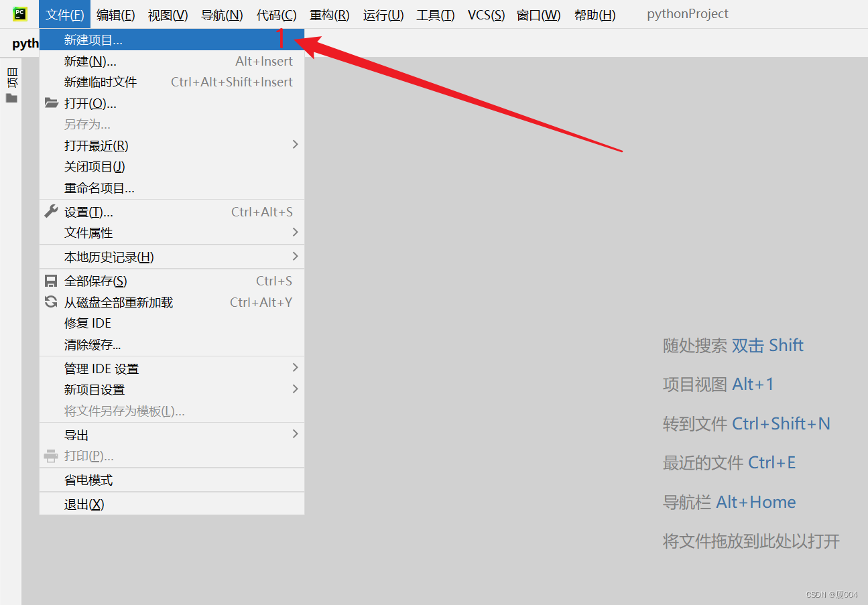The image size is (868, 605).
Task: Open the 视图(V) menu
Action: pos(168,15)
